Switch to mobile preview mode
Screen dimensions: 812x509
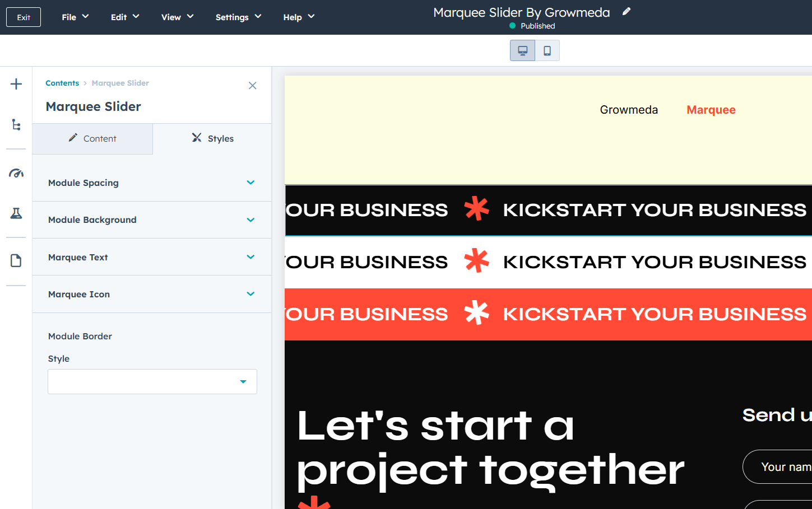tap(547, 51)
